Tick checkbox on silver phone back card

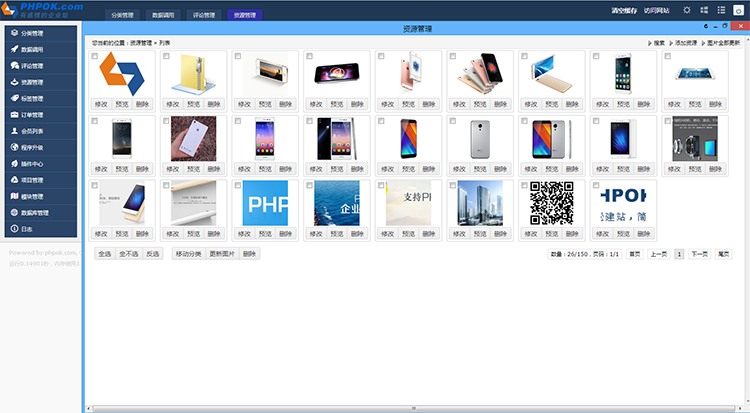[452, 121]
